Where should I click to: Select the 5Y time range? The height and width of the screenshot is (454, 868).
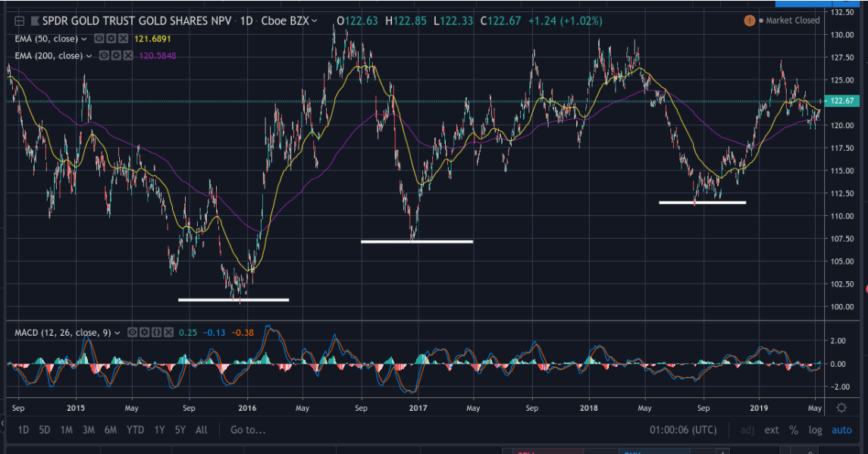coord(180,430)
